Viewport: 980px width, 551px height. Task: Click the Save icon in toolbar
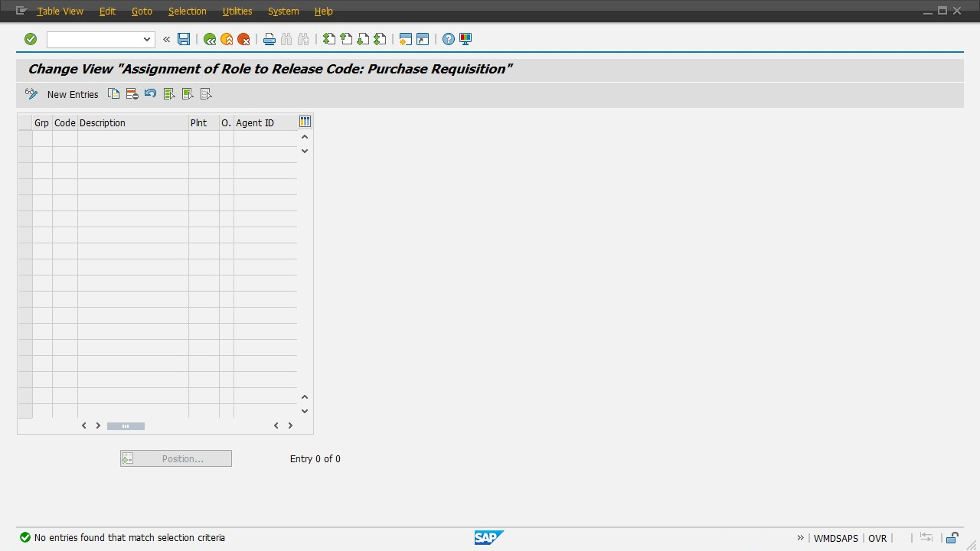click(x=184, y=39)
